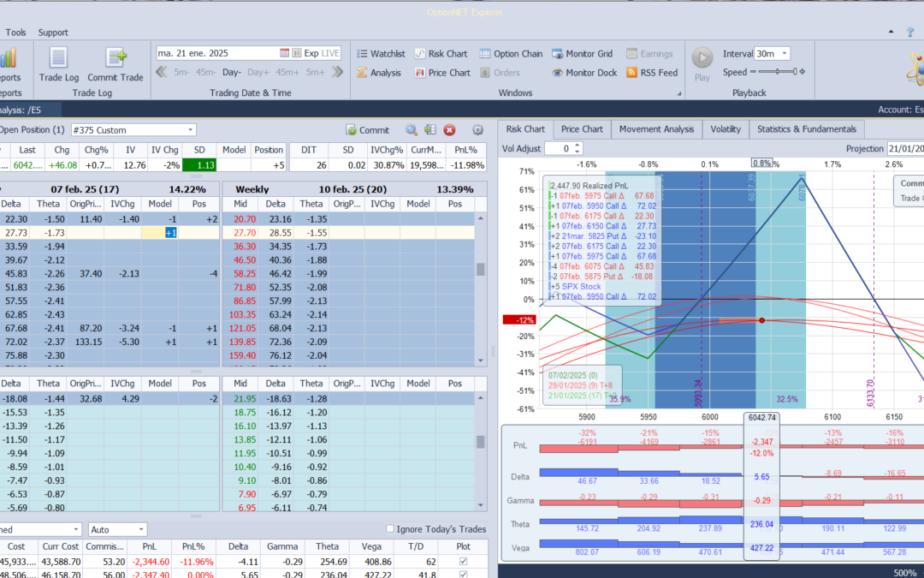The image size is (924, 578).
Task: Open the Price Chart window from the ribbon
Action: pos(442,73)
